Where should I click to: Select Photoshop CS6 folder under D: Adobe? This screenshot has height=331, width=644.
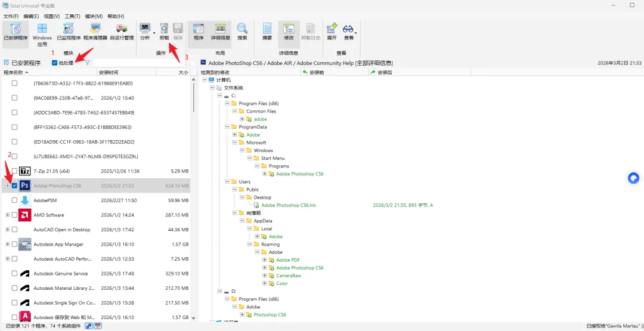(270, 314)
